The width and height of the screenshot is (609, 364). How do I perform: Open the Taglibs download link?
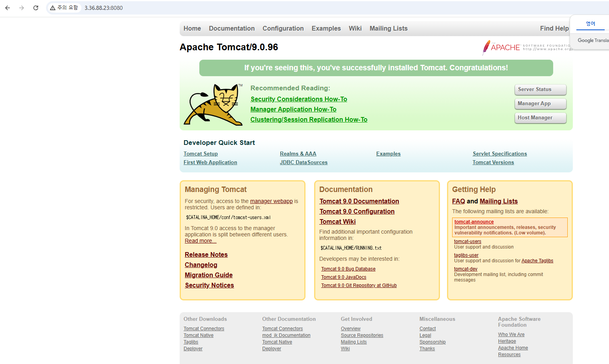pyautogui.click(x=191, y=342)
